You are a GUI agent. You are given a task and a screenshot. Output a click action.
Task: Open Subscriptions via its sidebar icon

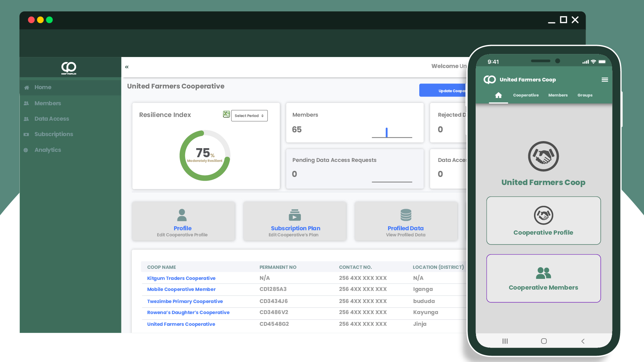click(x=26, y=134)
